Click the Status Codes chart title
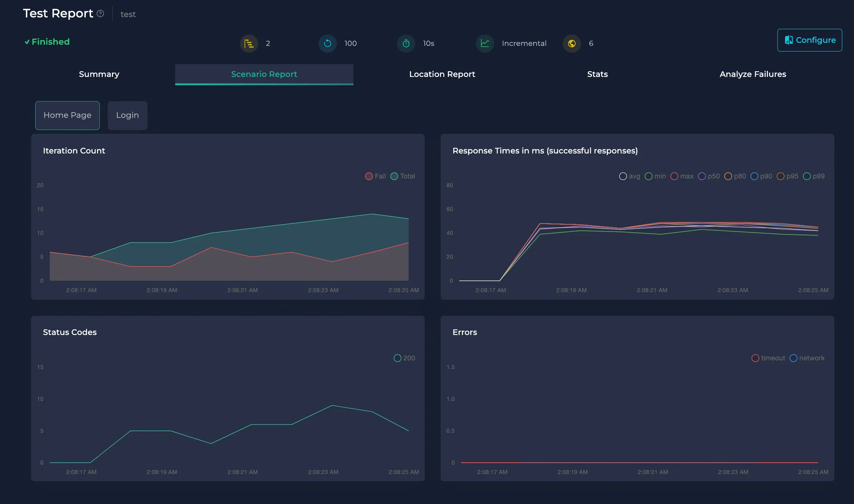Screen dimensions: 854x504 coord(70,332)
